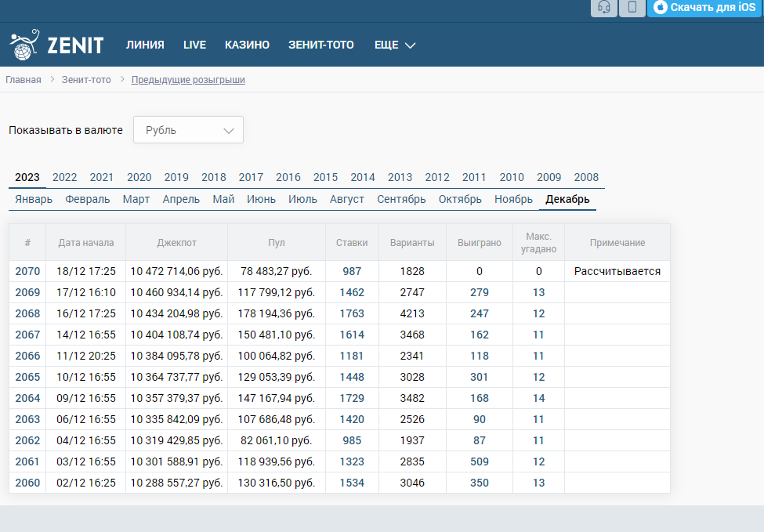764x532 pixels.
Task: Click the Zenit logo
Action: (56, 45)
